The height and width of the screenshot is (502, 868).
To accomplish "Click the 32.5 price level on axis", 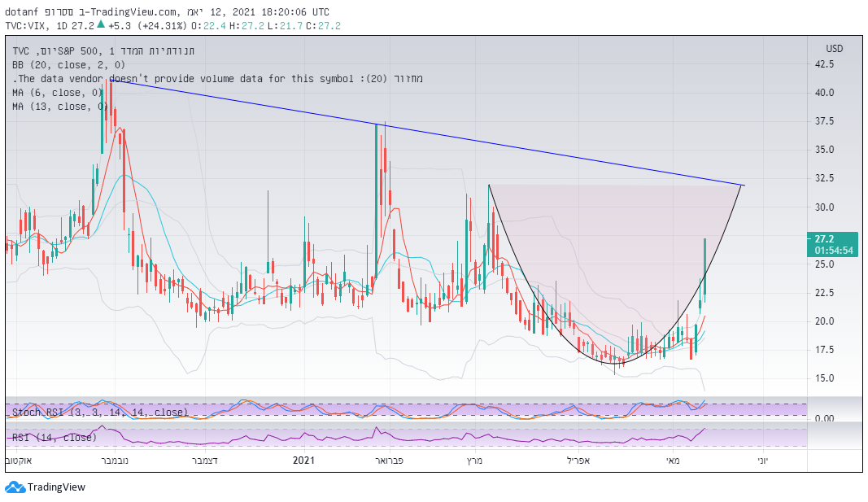I will pyautogui.click(x=827, y=177).
